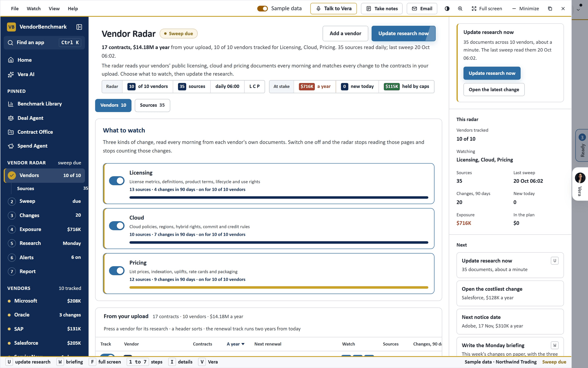Open the Next notice date card
The image size is (588, 368).
pos(510,321)
